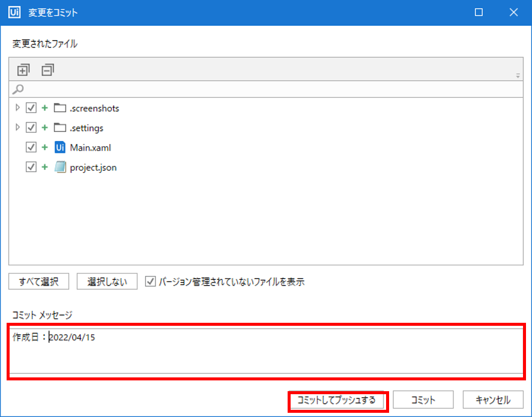Select the Main.xaml file entry
Image resolution: width=532 pixels, height=417 pixels.
pos(90,148)
